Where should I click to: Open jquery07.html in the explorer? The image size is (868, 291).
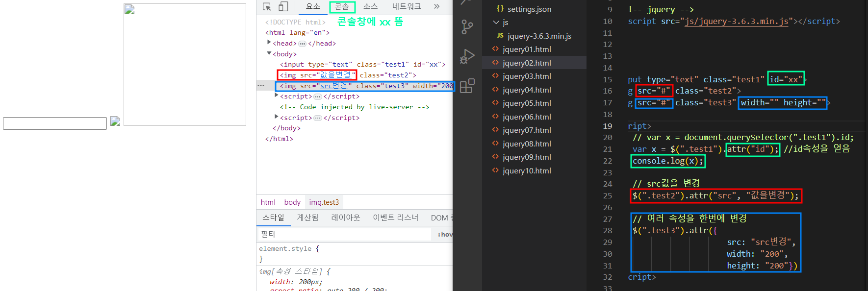pos(527,130)
